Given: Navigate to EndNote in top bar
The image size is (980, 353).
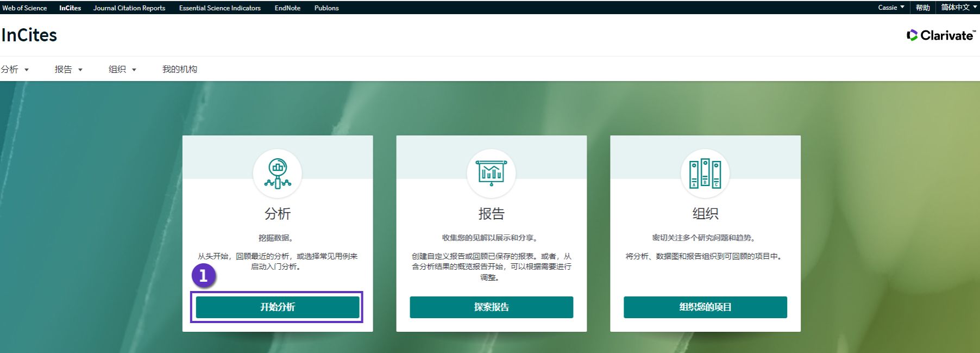Looking at the screenshot, I should (x=287, y=8).
